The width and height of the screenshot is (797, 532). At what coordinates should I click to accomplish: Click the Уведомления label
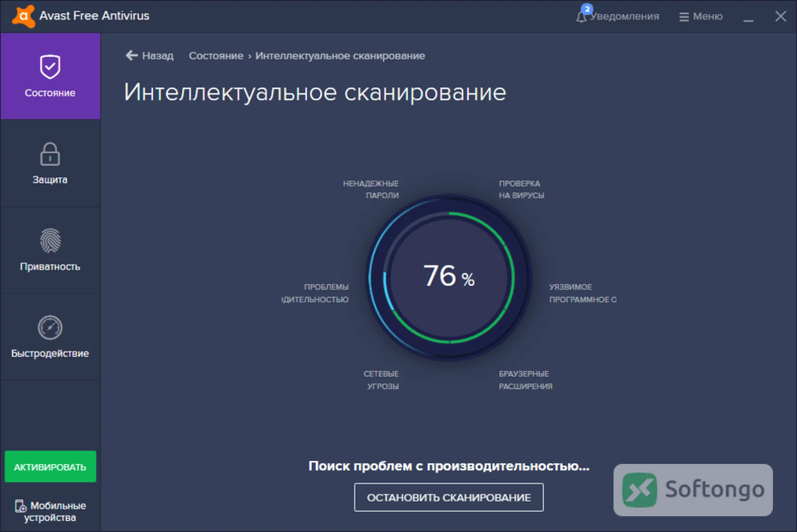(x=625, y=17)
